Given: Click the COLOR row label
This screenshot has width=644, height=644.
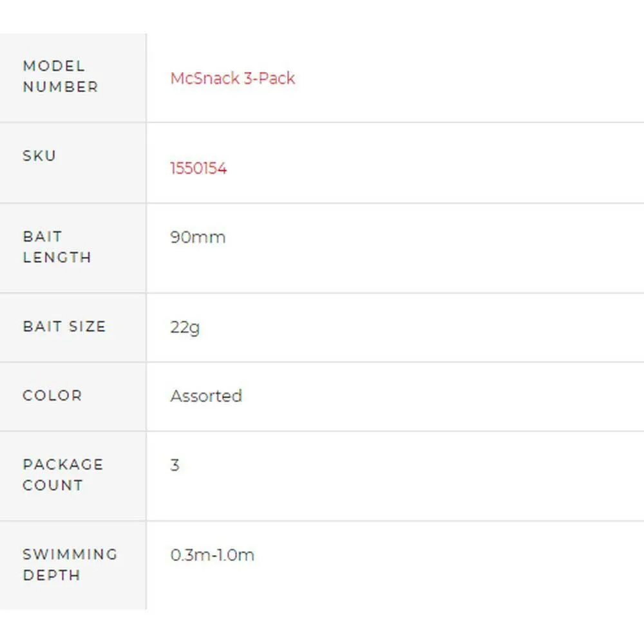Looking at the screenshot, I should [52, 395].
